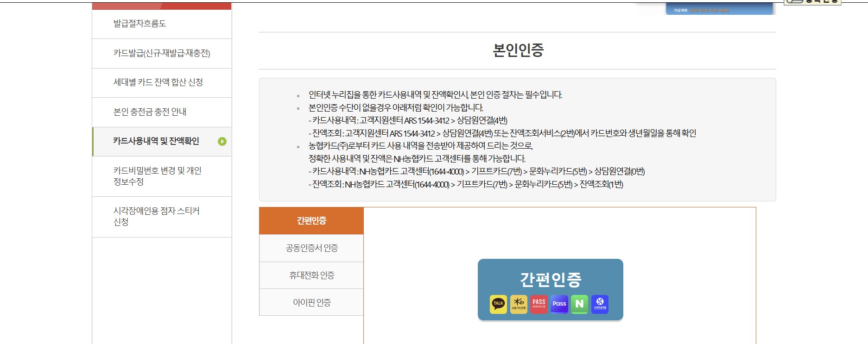Click the line 본인인증 수단이 없을경우 아래처럼 확인이 가능합니다
Image resolution: width=868 pixels, height=344 pixels.
coord(396,108)
